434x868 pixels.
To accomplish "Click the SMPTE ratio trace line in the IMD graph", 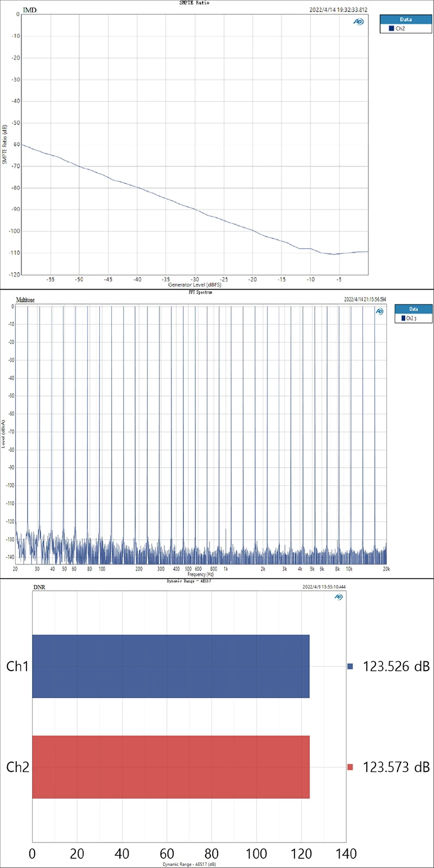I will tap(194, 208).
